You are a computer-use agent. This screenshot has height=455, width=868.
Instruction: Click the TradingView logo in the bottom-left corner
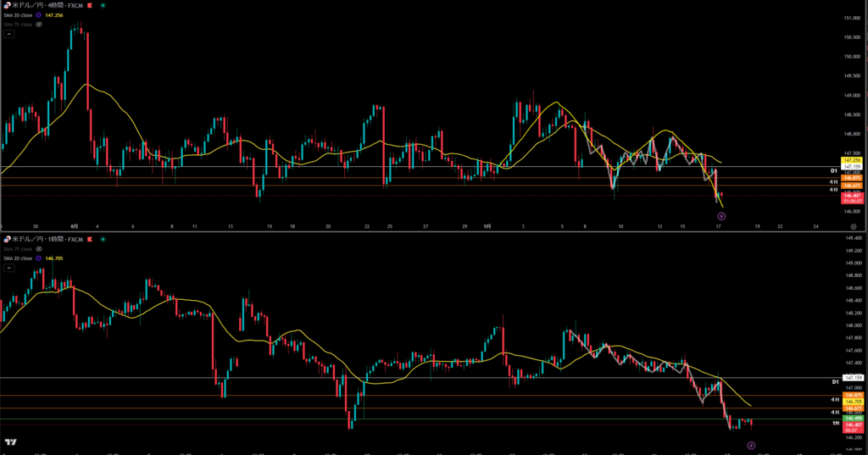11,441
